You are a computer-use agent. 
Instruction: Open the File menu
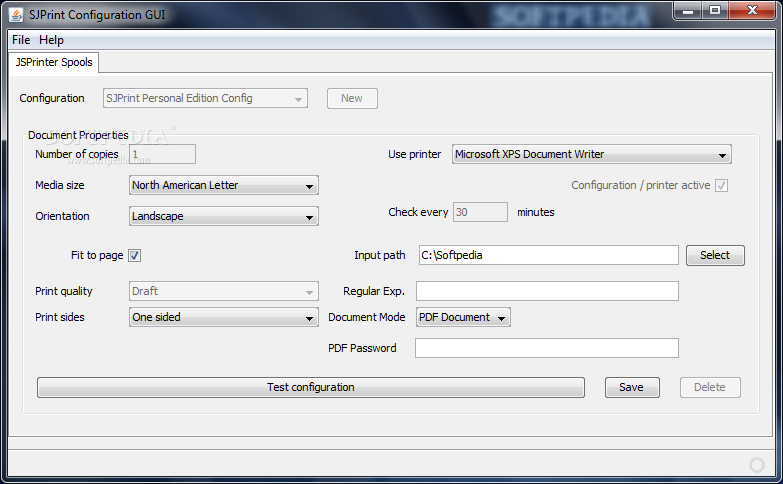coord(21,40)
